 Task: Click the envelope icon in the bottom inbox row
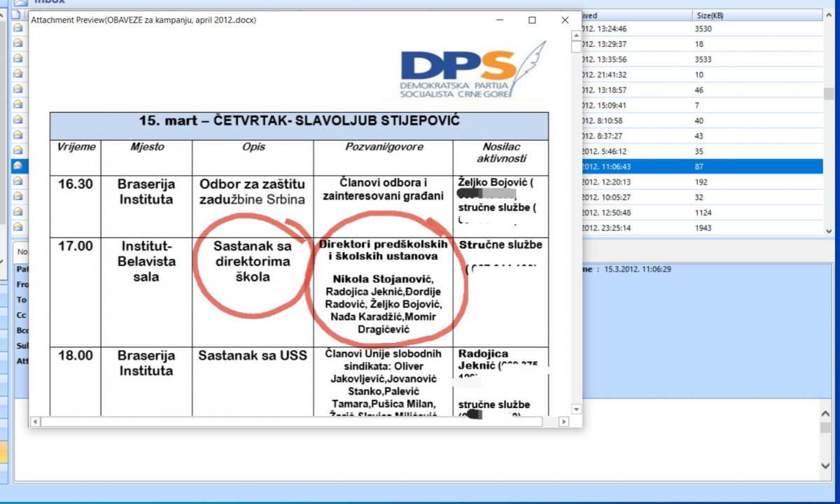click(18, 227)
